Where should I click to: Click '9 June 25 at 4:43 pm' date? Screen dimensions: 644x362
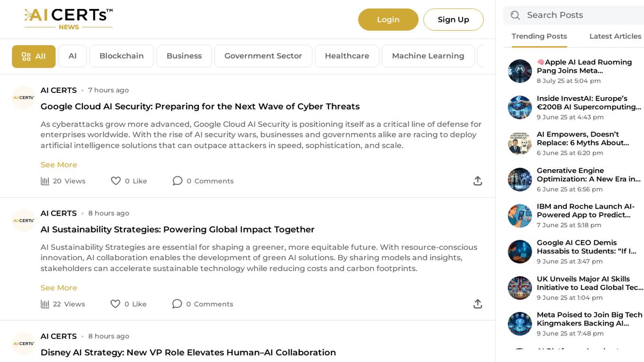coord(570,117)
